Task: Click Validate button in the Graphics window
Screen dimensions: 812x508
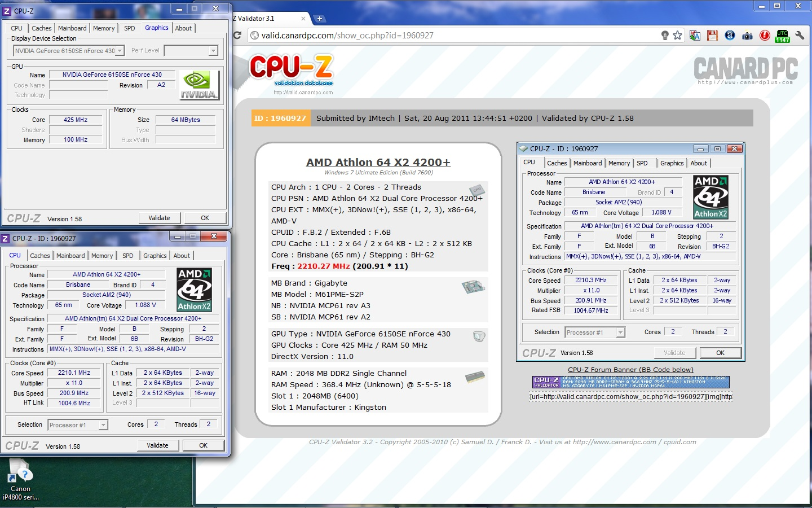Action: click(159, 218)
